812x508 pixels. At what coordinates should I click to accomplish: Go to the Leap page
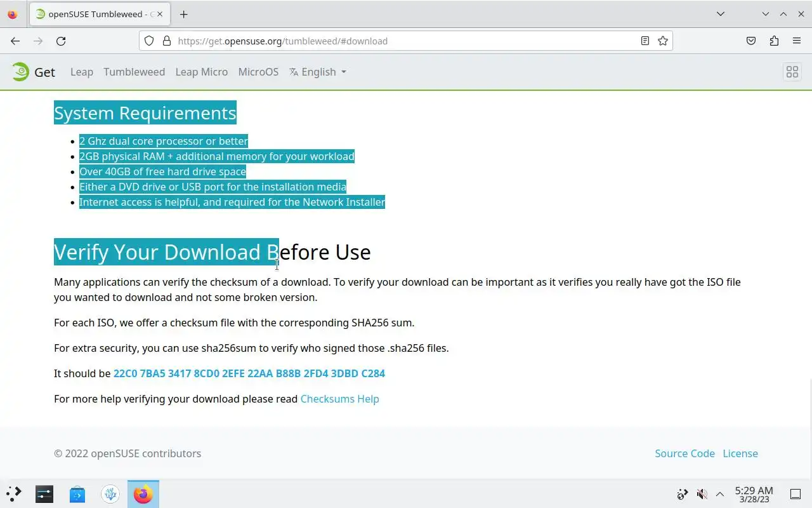[82, 72]
